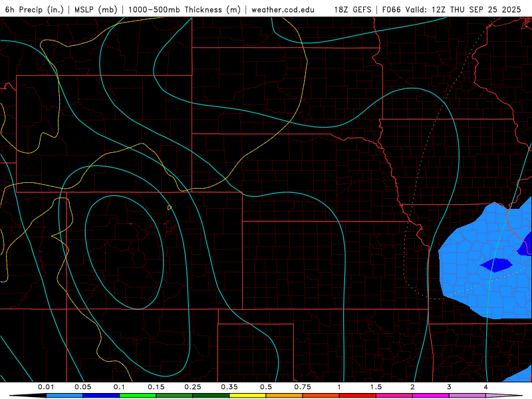Image resolution: width=532 pixels, height=399 pixels.
Task: Click the '0.35' legend value
Action: coord(229,387)
